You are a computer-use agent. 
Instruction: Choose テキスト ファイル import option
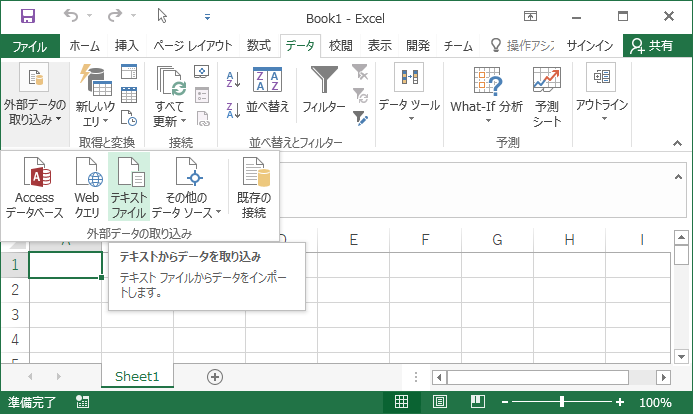pyautogui.click(x=129, y=187)
